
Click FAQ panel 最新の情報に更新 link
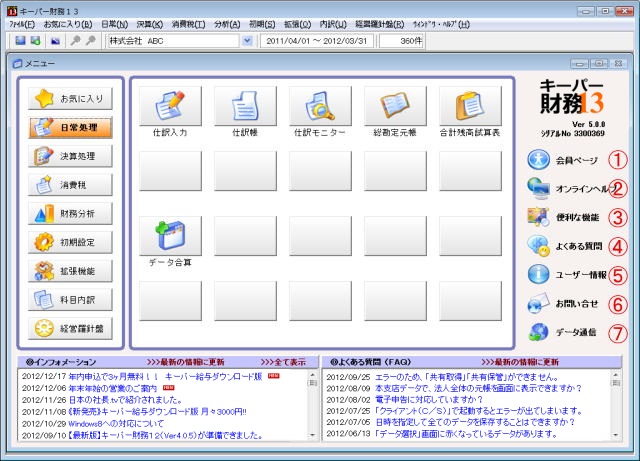pos(520,362)
